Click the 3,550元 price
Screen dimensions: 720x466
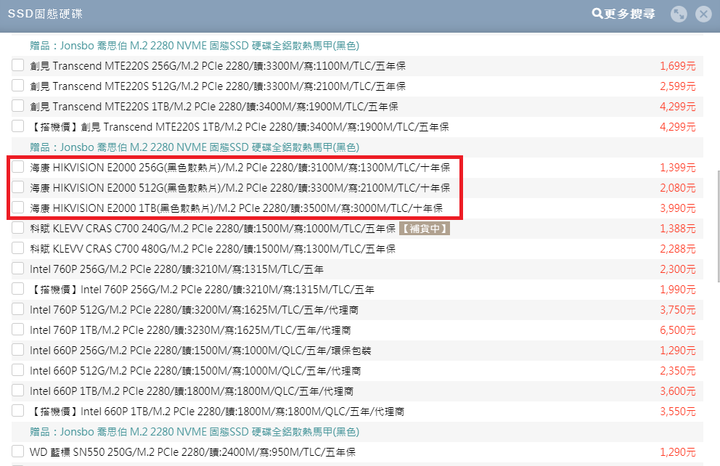tap(678, 411)
